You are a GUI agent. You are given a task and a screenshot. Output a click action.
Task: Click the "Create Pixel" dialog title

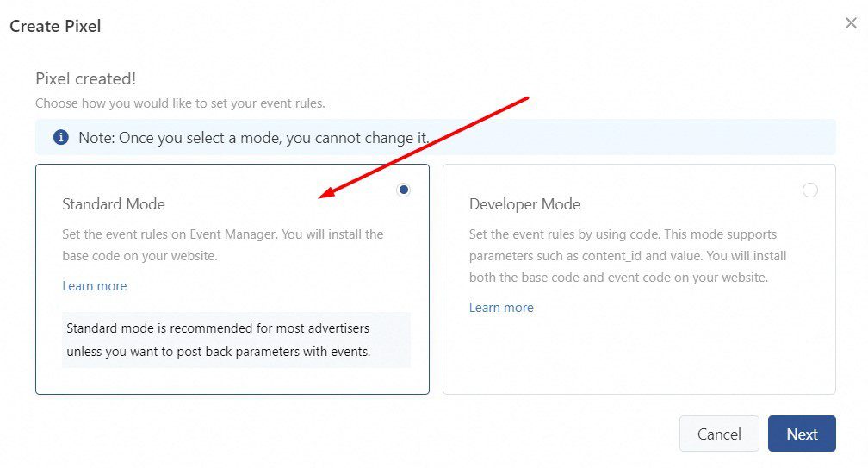[x=55, y=26]
